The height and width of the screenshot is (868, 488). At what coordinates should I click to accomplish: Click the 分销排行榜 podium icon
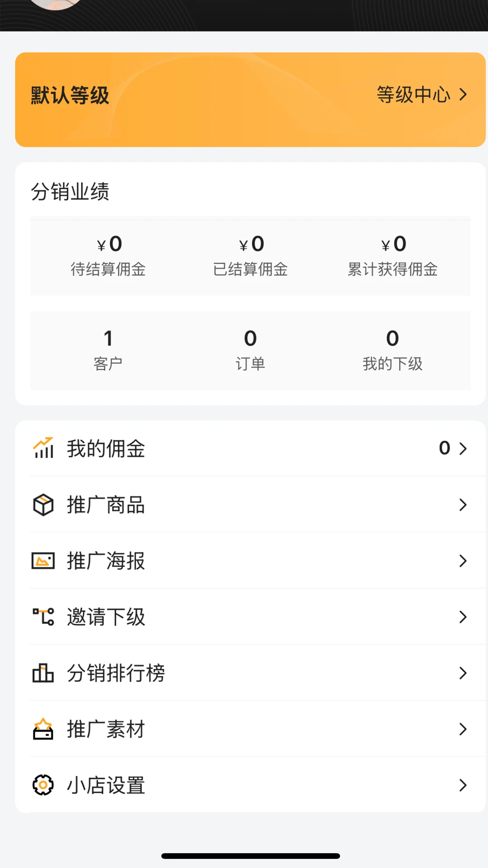tap(43, 673)
